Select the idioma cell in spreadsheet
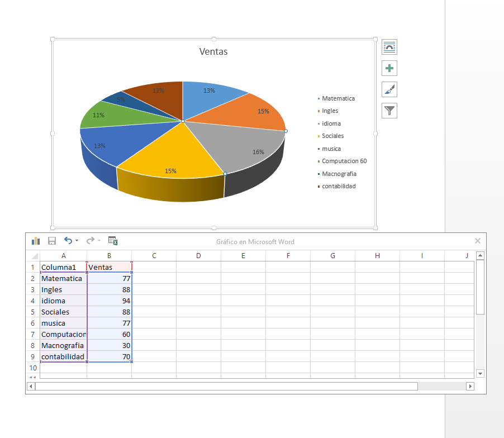 [63, 301]
